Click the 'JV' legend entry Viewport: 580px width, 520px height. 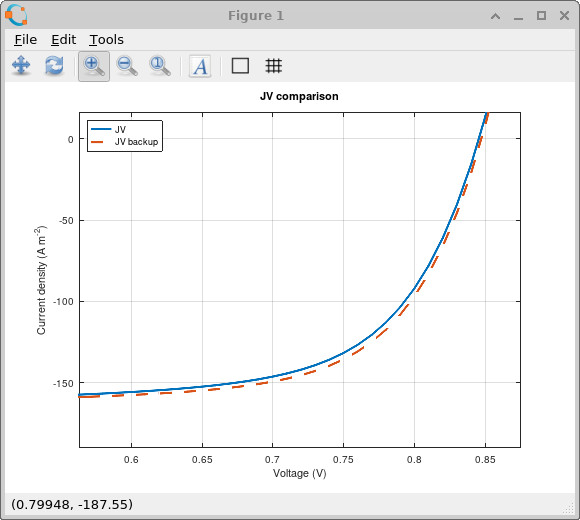pyautogui.click(x=120, y=129)
